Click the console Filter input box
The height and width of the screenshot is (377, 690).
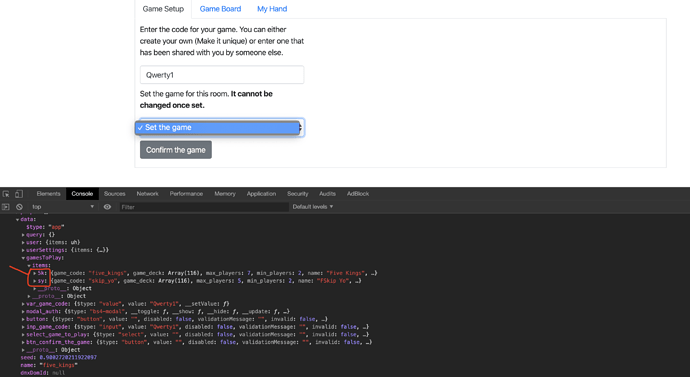[204, 207]
